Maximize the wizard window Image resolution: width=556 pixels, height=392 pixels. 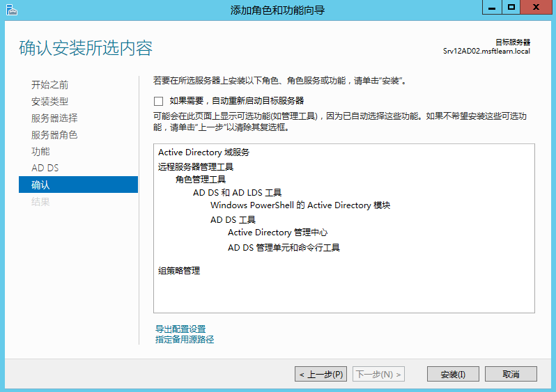(x=511, y=7)
